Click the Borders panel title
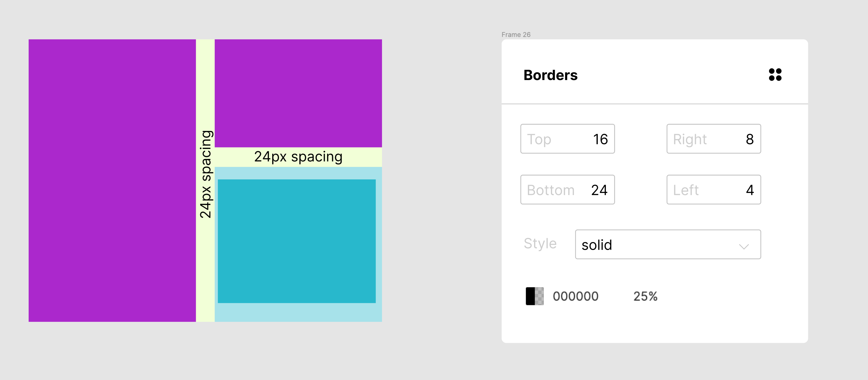The height and width of the screenshot is (380, 868). tap(550, 75)
